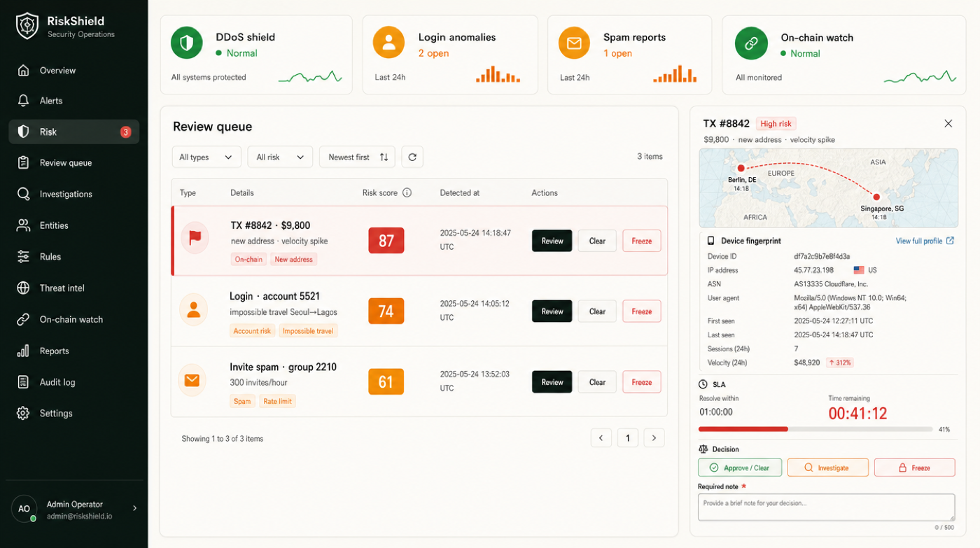Click the envelope icon for group 2210
The width and height of the screenshot is (980, 548).
point(192,380)
